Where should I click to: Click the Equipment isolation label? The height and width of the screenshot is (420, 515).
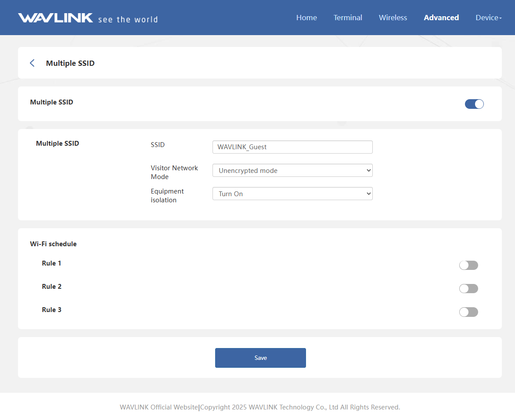click(x=167, y=196)
